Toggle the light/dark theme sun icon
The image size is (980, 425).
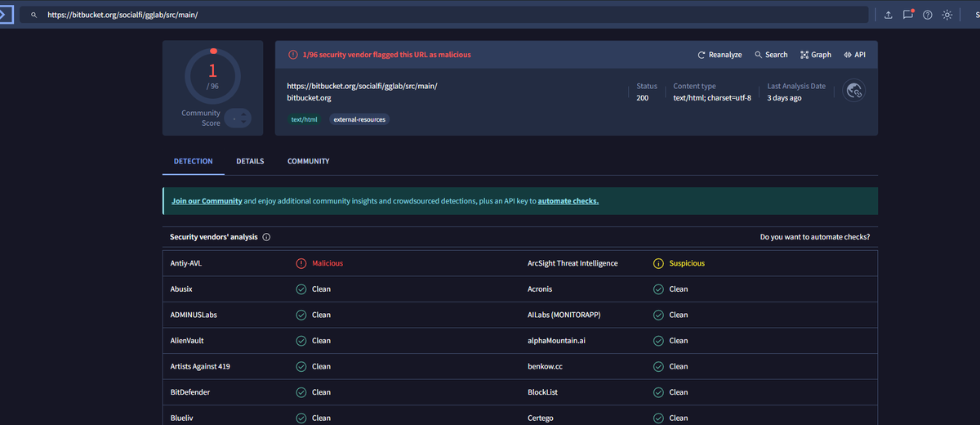coord(947,15)
